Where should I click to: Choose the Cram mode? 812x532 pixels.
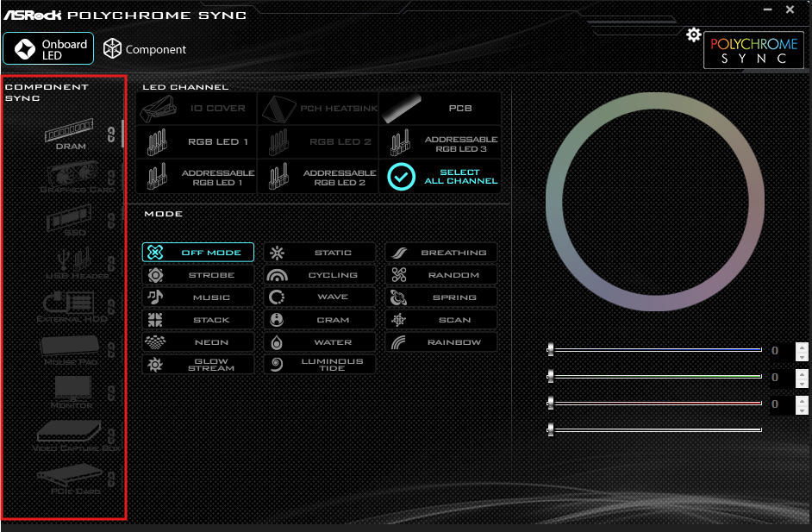coord(320,320)
